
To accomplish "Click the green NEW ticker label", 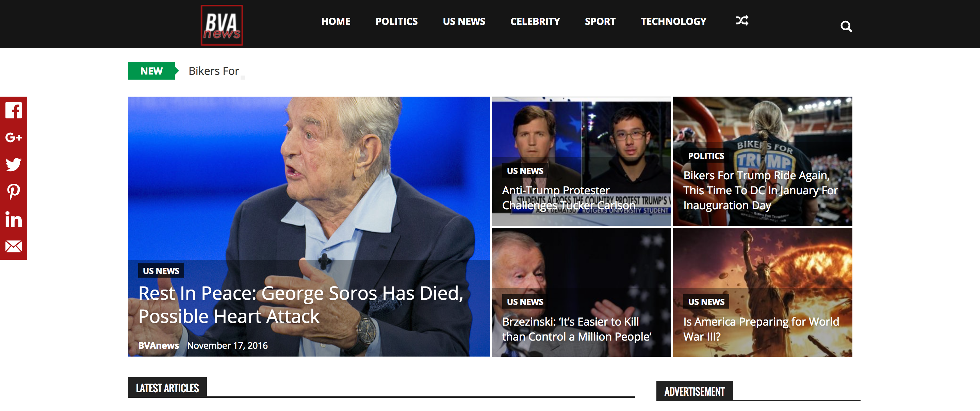I will [x=151, y=71].
